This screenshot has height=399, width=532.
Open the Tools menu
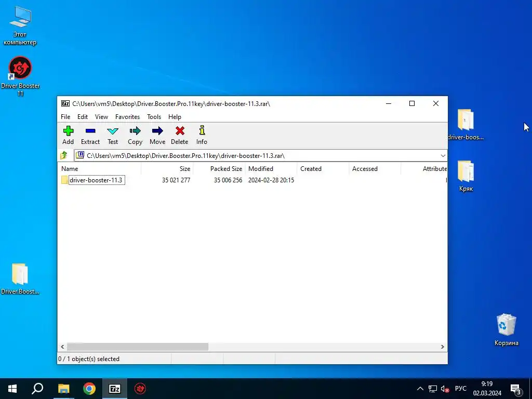click(x=154, y=117)
